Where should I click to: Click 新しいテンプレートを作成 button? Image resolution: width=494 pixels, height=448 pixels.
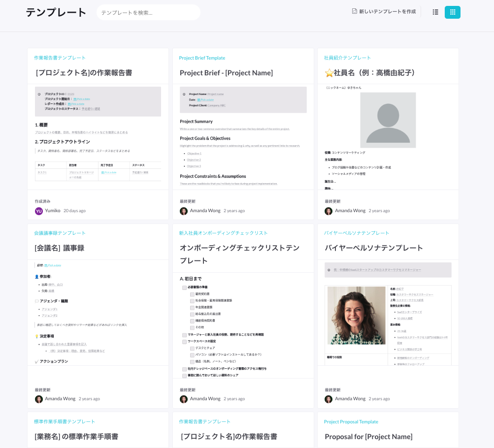pyautogui.click(x=384, y=12)
